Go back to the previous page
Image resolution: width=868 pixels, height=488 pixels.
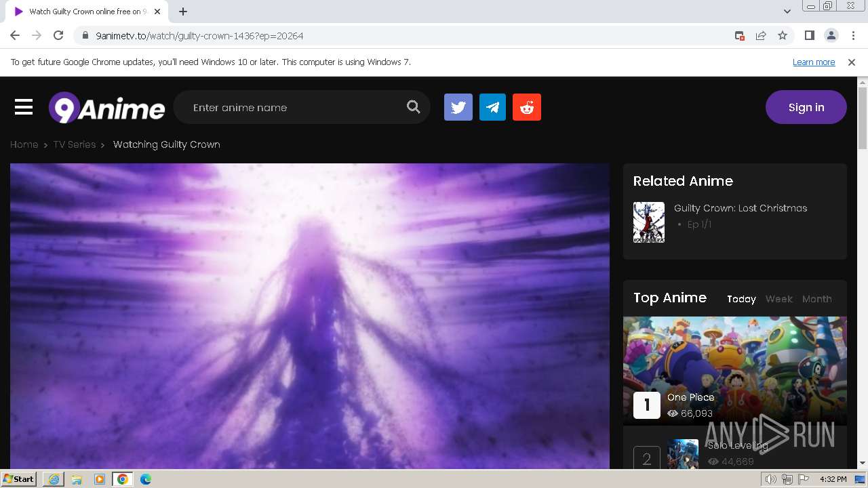(15, 35)
